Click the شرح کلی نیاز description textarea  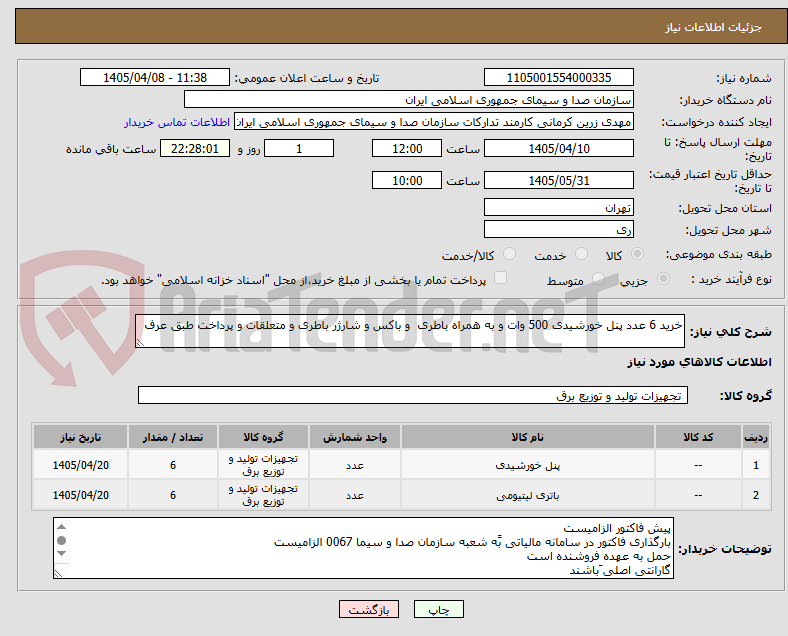tap(410, 331)
